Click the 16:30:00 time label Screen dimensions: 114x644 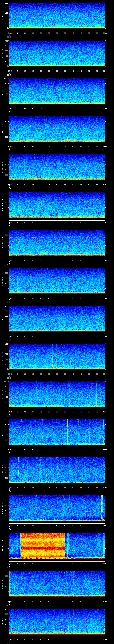(9, 71)
